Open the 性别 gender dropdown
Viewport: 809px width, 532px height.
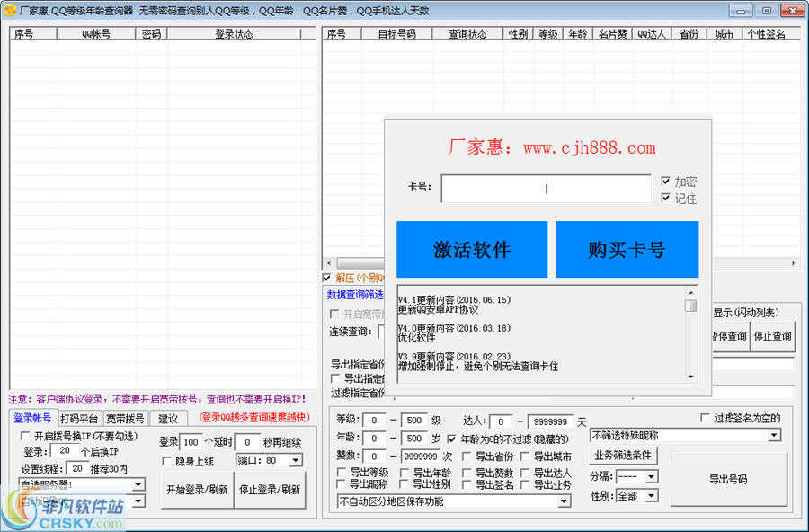(x=653, y=494)
